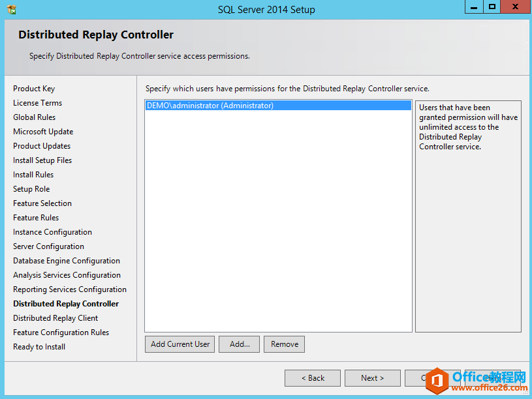
Task: Select the Feature Configuration Rules step
Action: point(61,332)
